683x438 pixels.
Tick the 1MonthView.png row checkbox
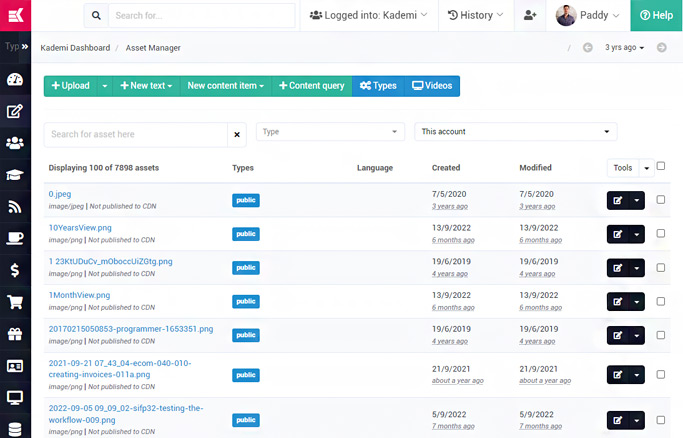tap(661, 301)
